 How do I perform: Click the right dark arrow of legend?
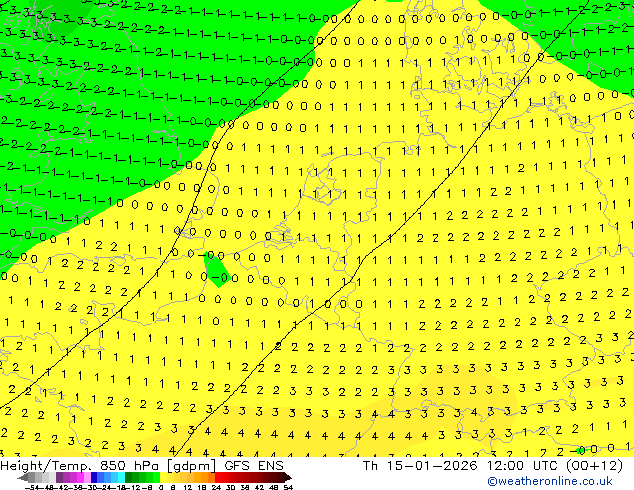pyautogui.click(x=288, y=477)
